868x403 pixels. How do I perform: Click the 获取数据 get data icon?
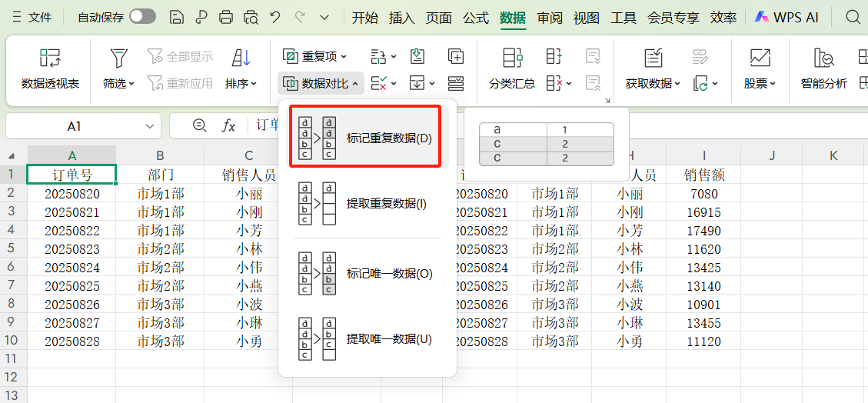pyautogui.click(x=653, y=58)
